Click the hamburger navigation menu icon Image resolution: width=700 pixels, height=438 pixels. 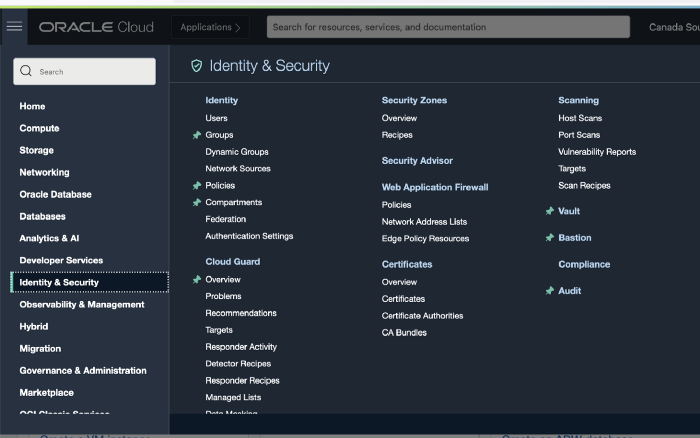(x=14, y=27)
